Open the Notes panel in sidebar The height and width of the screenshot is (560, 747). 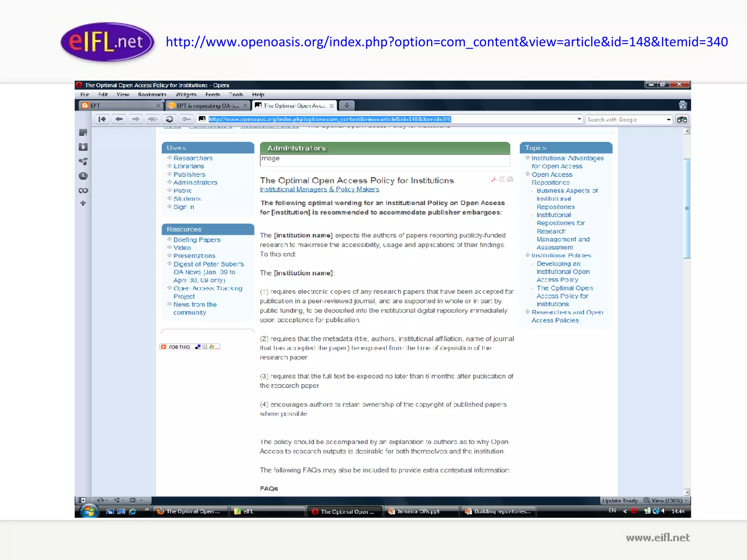coord(83,132)
